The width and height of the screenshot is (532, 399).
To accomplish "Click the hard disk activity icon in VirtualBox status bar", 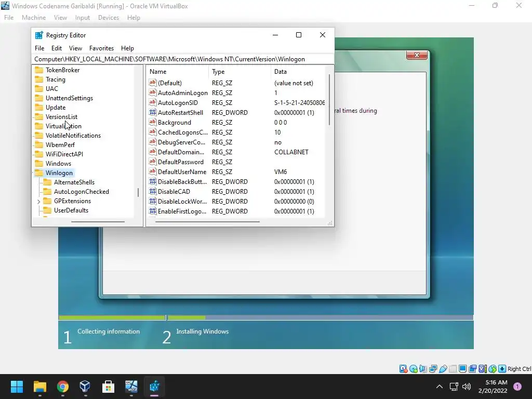I will pos(403,369).
